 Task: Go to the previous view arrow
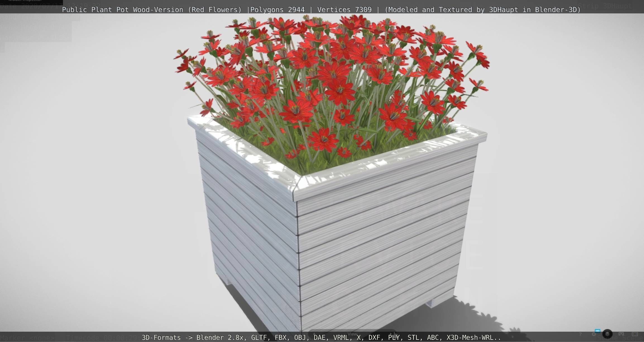pyautogui.click(x=314, y=334)
